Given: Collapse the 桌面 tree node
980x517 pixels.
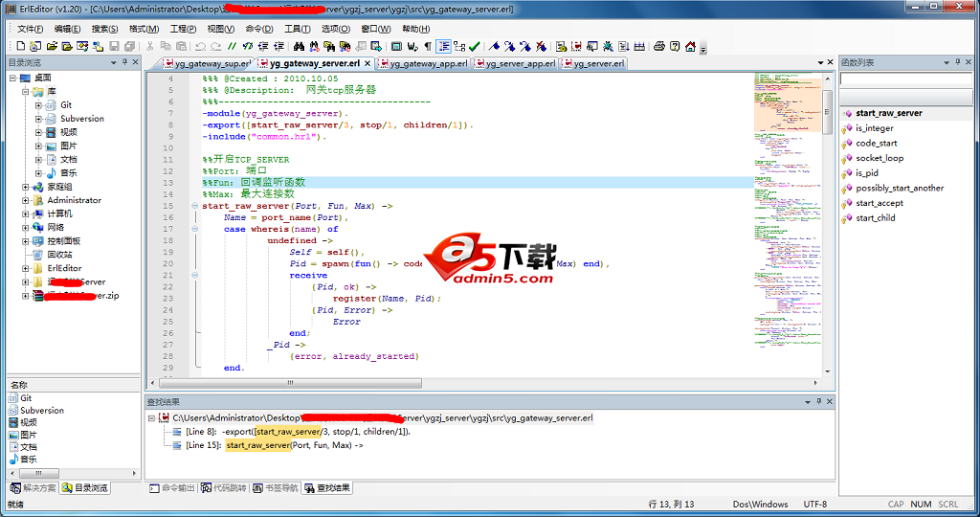Looking at the screenshot, I should 12,79.
